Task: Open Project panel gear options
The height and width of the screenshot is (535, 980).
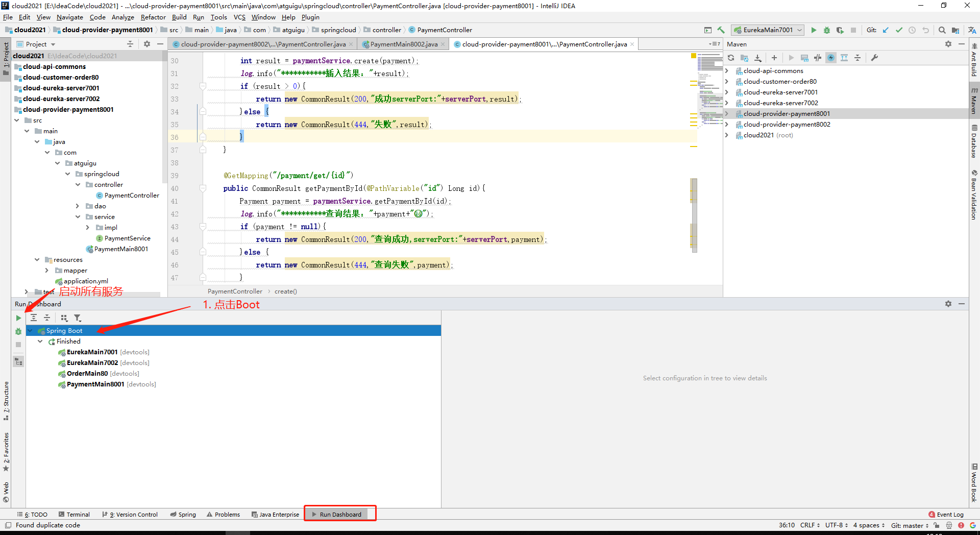Action: pos(147,44)
